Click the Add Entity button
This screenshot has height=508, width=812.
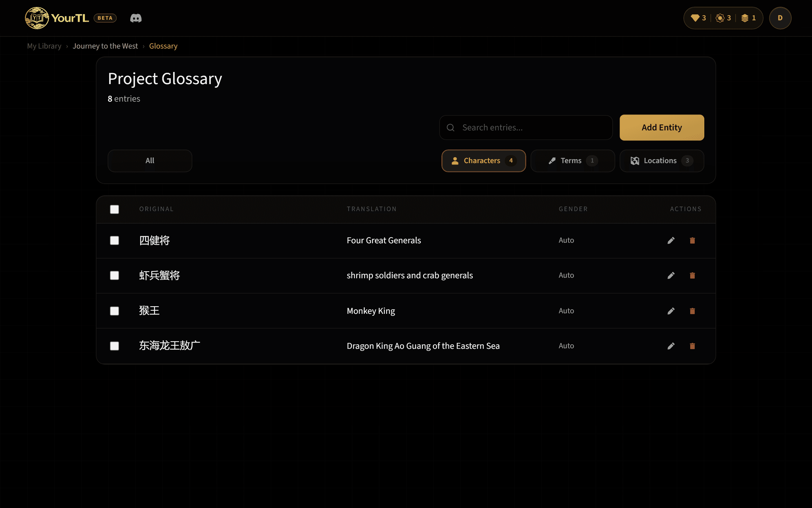(x=662, y=128)
